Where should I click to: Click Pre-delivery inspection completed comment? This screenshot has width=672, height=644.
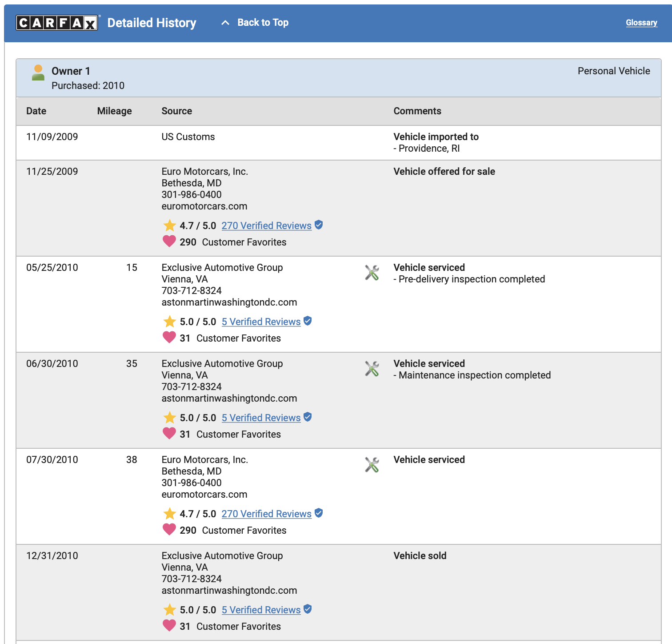coord(472,279)
